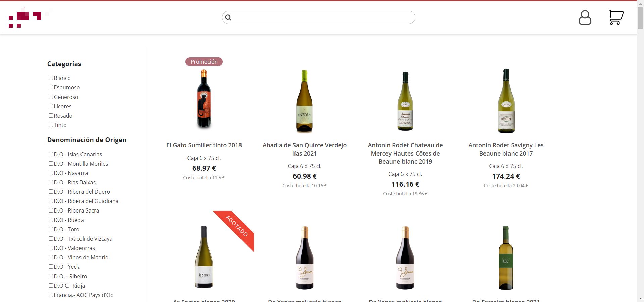This screenshot has height=302, width=644.
Task: Open the user account icon
Action: point(585,17)
